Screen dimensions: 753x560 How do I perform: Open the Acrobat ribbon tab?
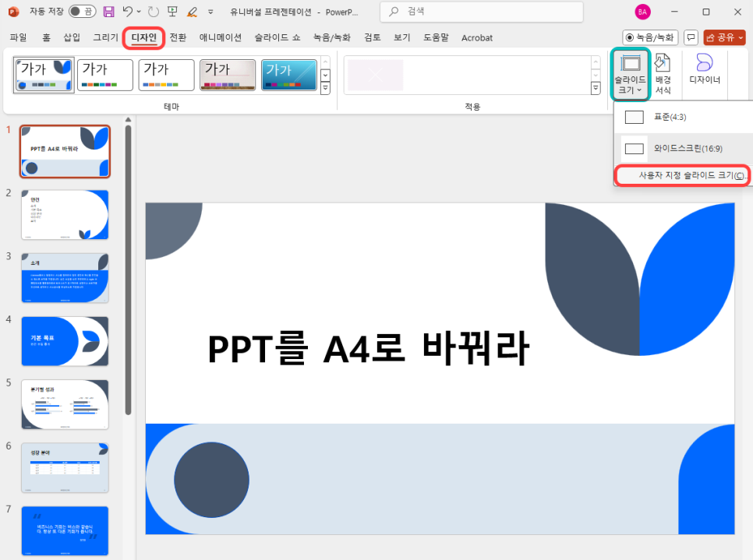(x=476, y=37)
